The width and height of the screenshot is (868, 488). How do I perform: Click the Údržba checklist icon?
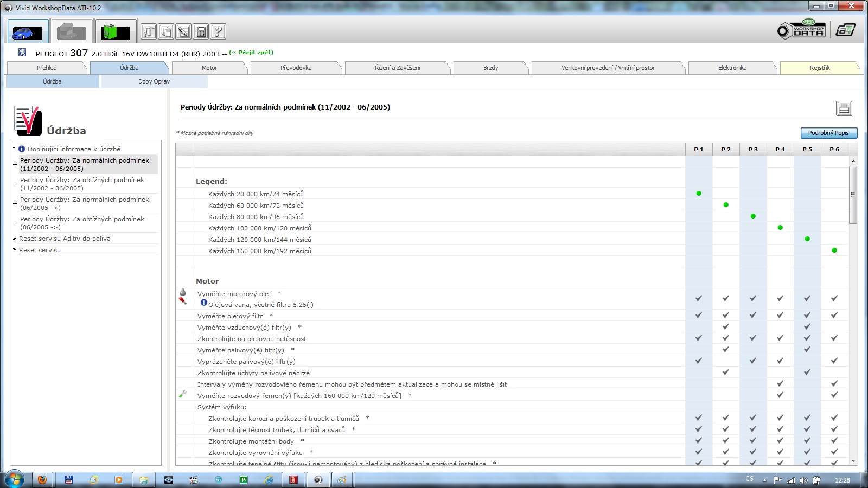(x=28, y=120)
